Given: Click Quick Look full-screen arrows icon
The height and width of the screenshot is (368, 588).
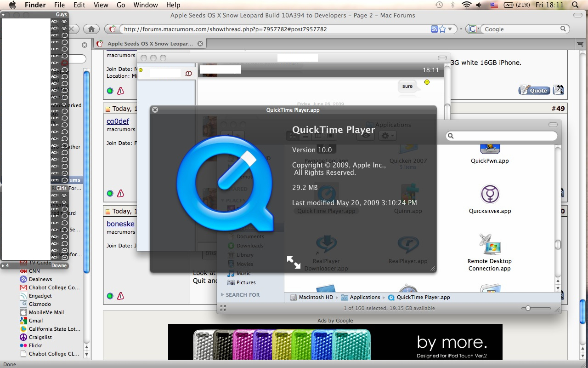Looking at the screenshot, I should (x=294, y=262).
